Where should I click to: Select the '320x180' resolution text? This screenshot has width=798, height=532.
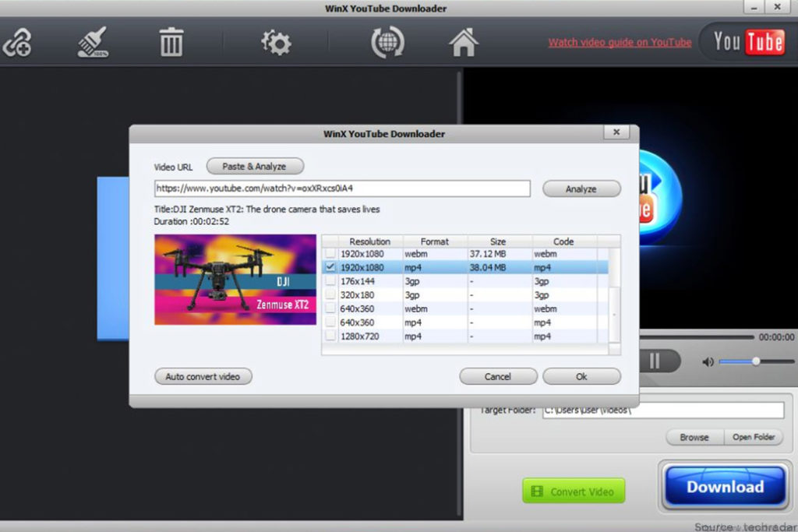tap(357, 295)
